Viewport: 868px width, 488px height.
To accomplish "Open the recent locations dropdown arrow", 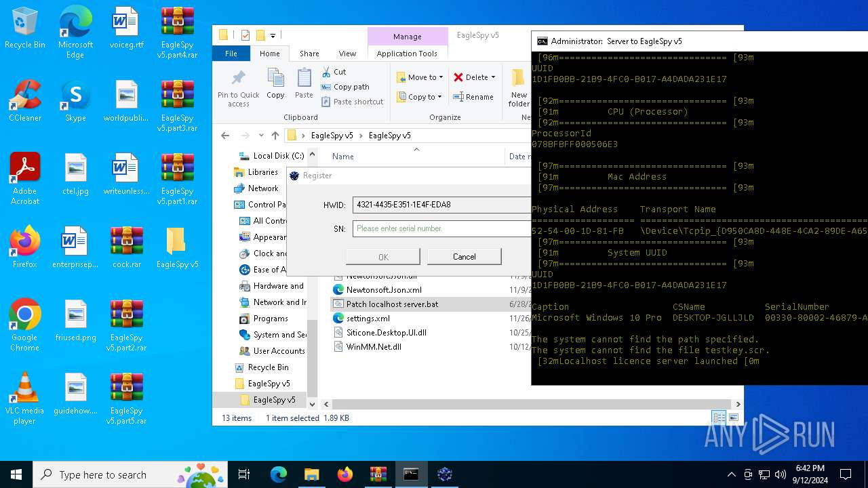I will 260,136.
